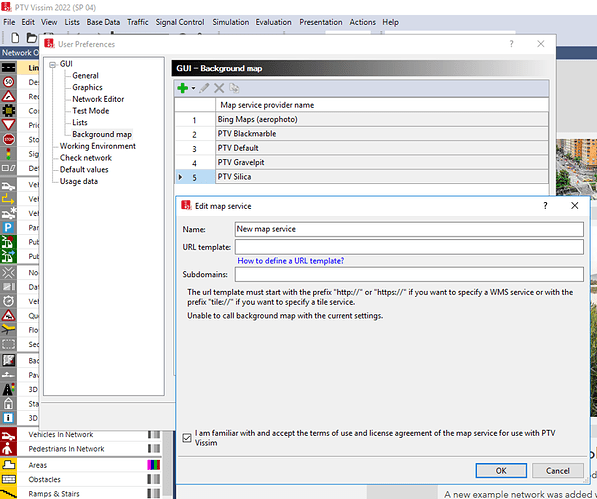597x499 pixels.
Task: Click the duplicate map service icon
Action: click(x=234, y=88)
